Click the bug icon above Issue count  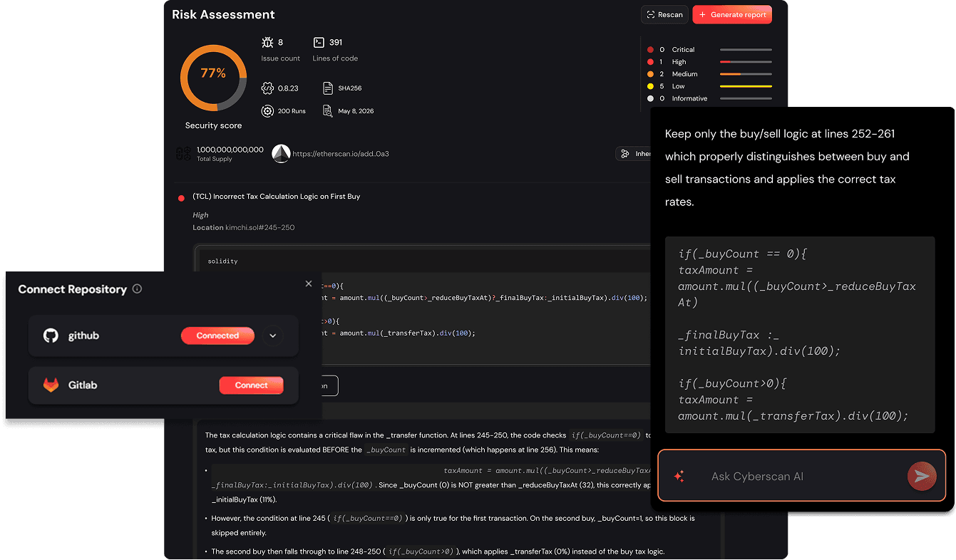tap(267, 43)
